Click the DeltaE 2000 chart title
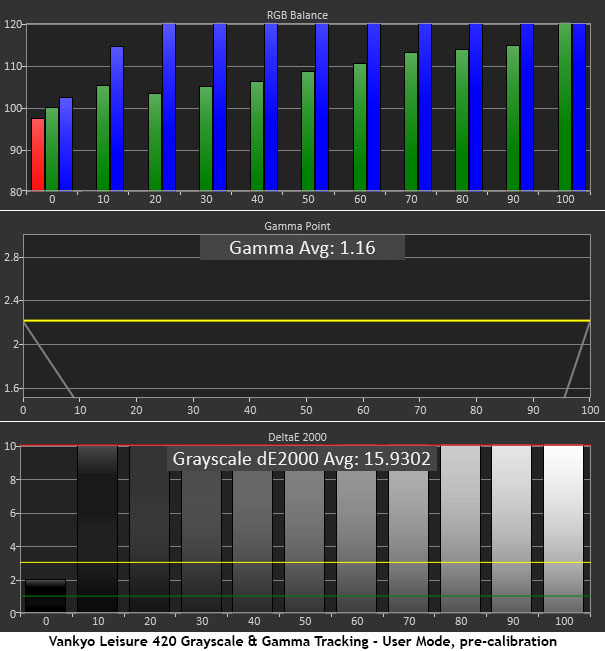605x651 pixels. pos(300,436)
